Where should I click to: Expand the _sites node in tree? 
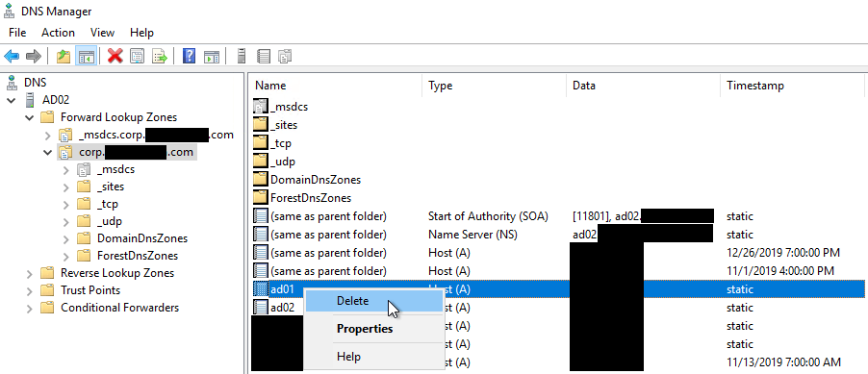(65, 187)
